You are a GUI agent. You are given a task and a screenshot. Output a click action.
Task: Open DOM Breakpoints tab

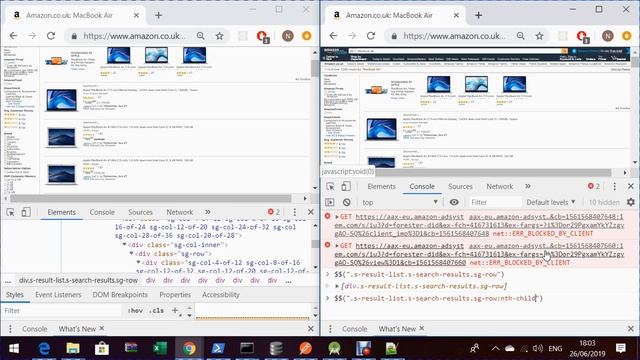[x=120, y=295]
